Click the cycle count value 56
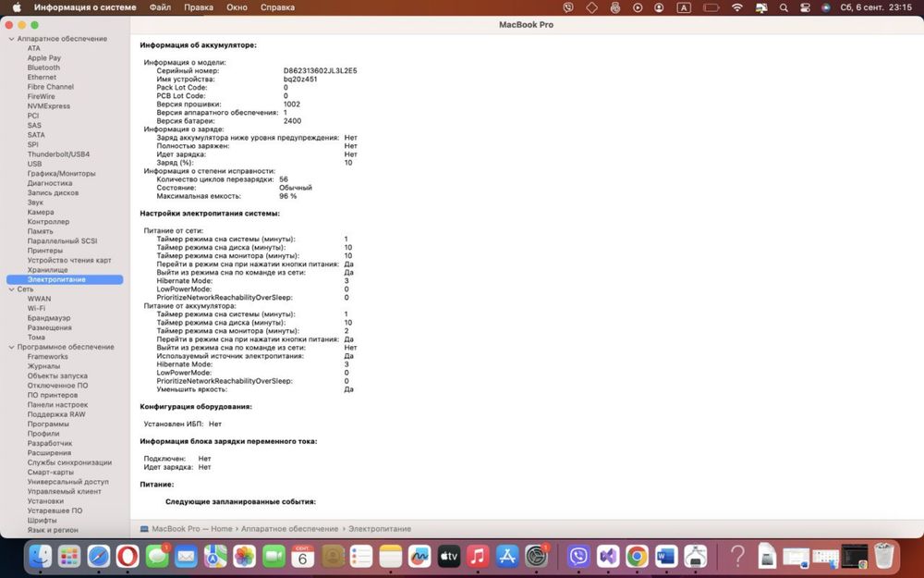 [284, 179]
